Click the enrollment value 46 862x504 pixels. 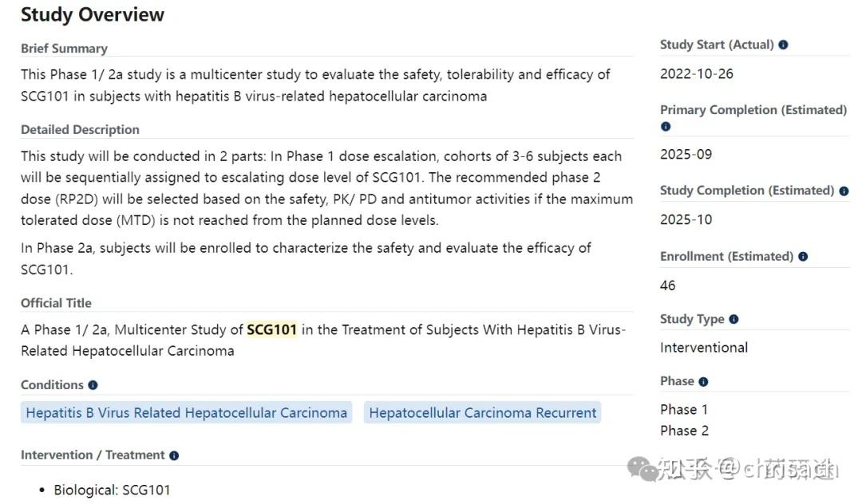point(668,285)
